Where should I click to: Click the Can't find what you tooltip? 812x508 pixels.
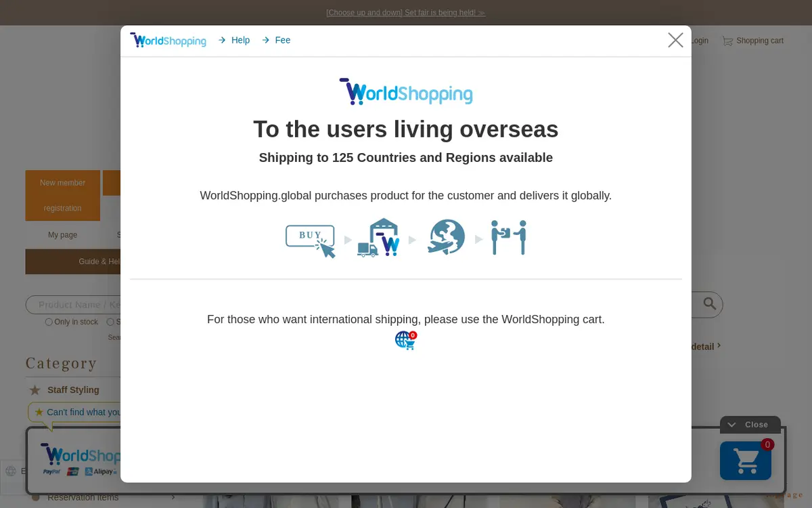tap(74, 412)
